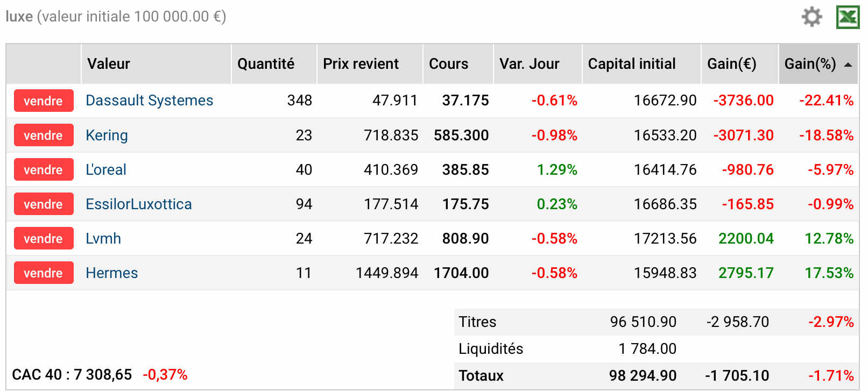Sort table by the Quantité column header
This screenshot has height=392, width=868.
click(274, 64)
